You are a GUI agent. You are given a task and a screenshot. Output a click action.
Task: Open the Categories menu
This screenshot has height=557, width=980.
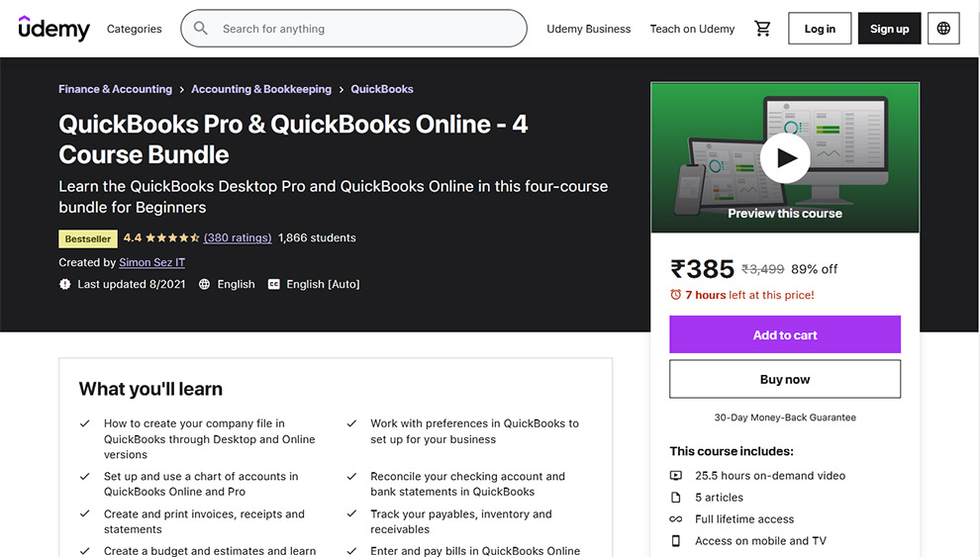click(134, 29)
